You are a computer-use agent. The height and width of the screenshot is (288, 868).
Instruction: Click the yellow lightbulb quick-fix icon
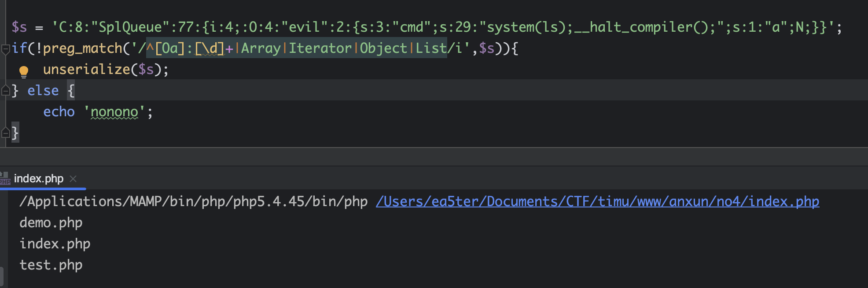24,71
